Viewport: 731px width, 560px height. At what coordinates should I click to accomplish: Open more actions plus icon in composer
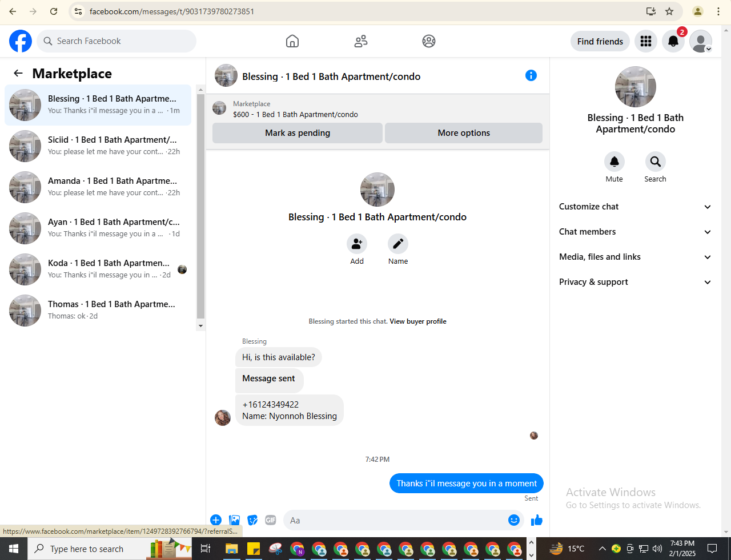pyautogui.click(x=216, y=520)
